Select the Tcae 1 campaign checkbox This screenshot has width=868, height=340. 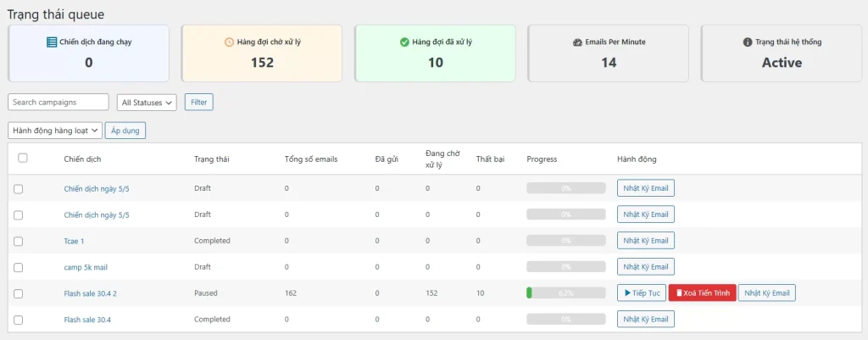(19, 241)
